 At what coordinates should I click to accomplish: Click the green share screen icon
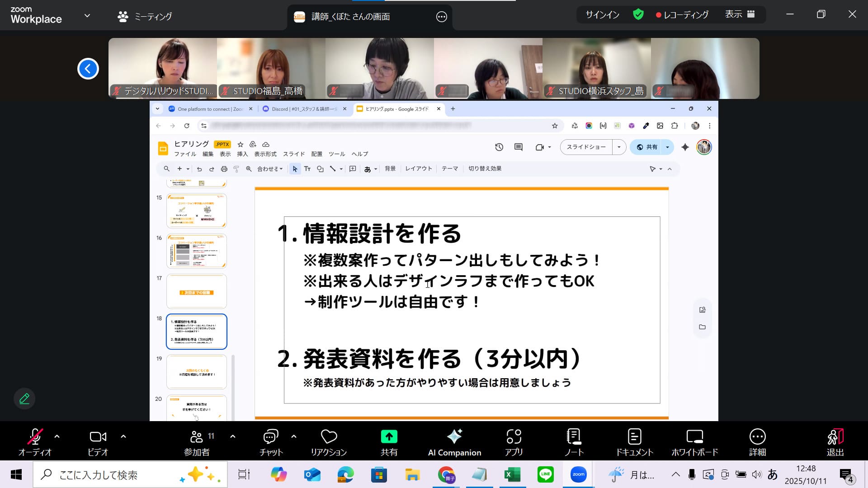(x=389, y=436)
